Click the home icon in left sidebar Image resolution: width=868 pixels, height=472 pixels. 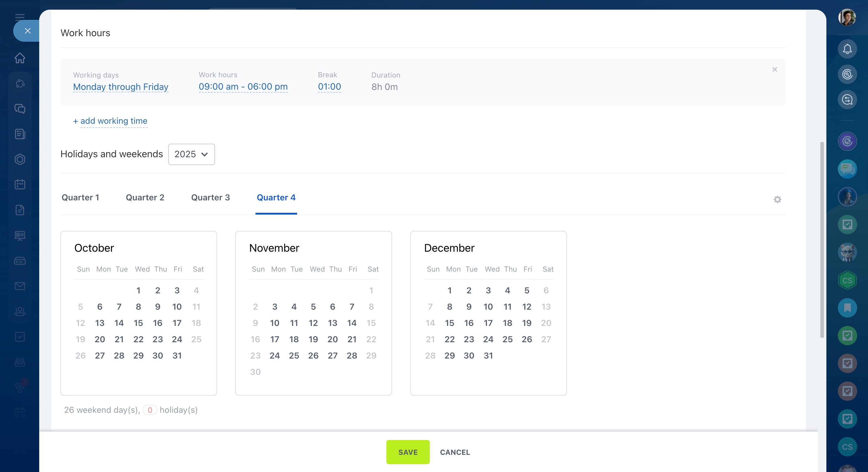[20, 58]
